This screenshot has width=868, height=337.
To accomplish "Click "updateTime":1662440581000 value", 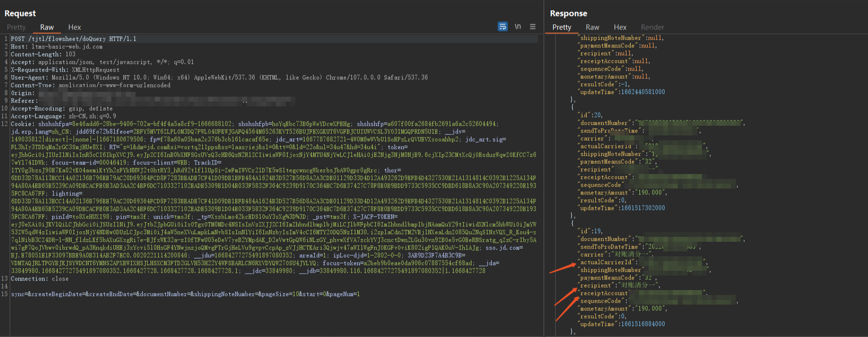I will pyautogui.click(x=643, y=92).
